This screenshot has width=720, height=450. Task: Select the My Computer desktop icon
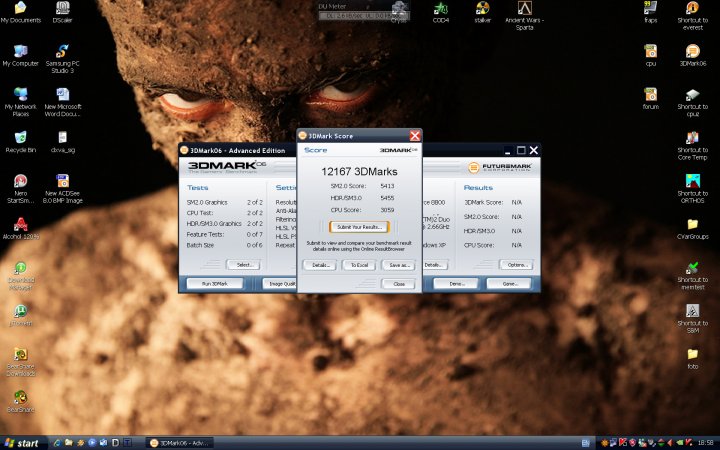(21, 56)
